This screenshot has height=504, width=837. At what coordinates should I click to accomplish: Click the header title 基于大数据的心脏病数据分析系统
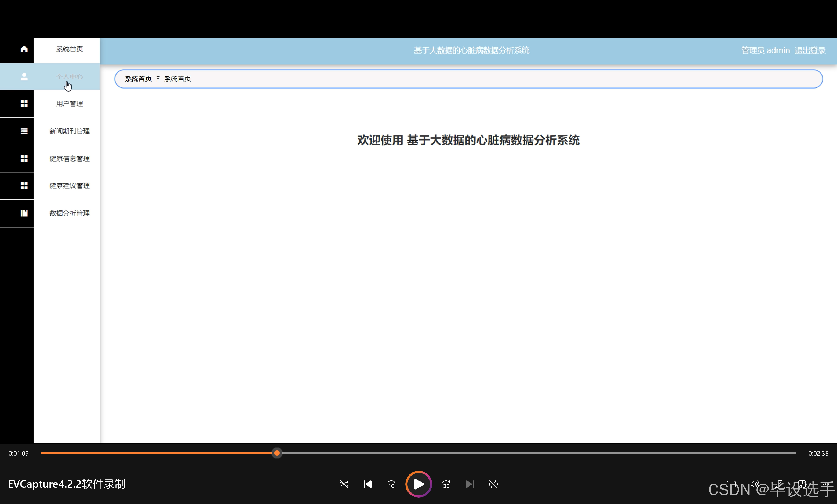coord(471,50)
